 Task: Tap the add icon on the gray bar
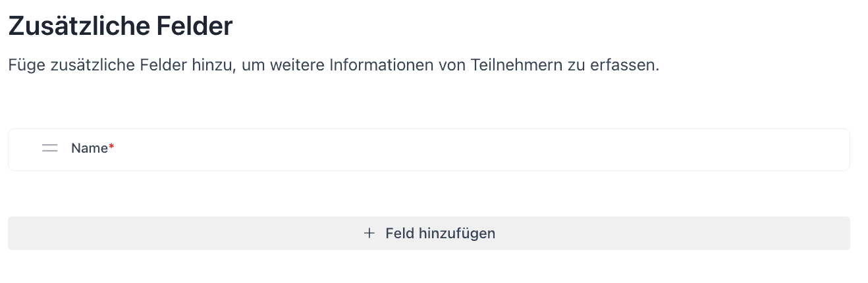(x=369, y=233)
